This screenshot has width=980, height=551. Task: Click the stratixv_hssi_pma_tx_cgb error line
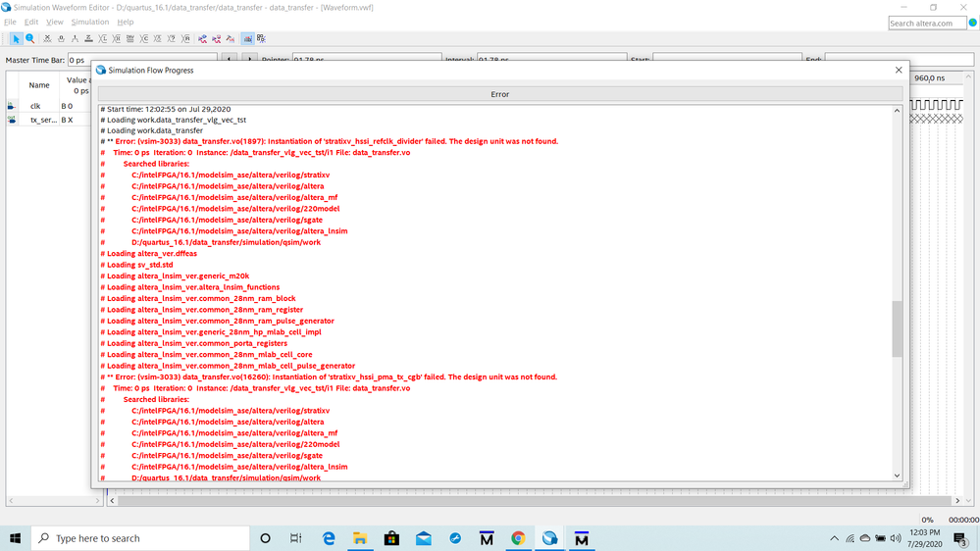pos(329,376)
